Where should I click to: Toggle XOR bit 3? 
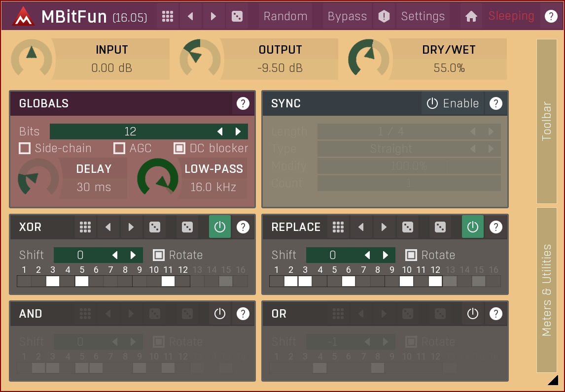[x=53, y=281]
